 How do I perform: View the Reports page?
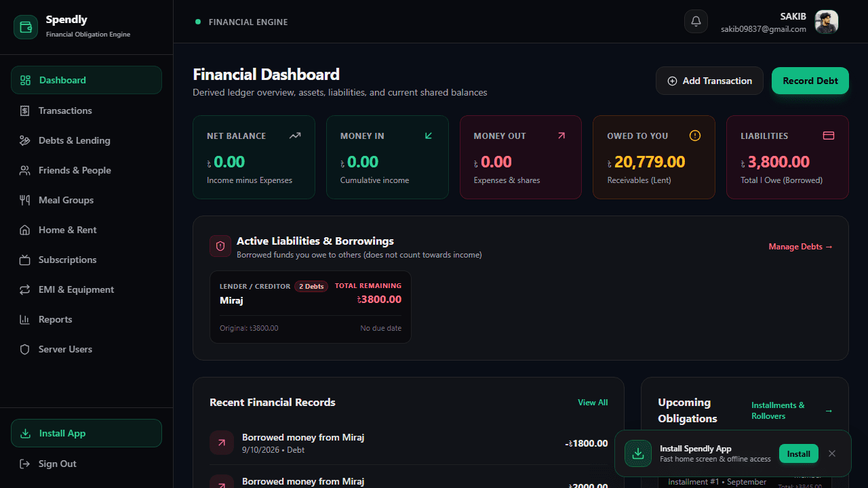[86, 319]
